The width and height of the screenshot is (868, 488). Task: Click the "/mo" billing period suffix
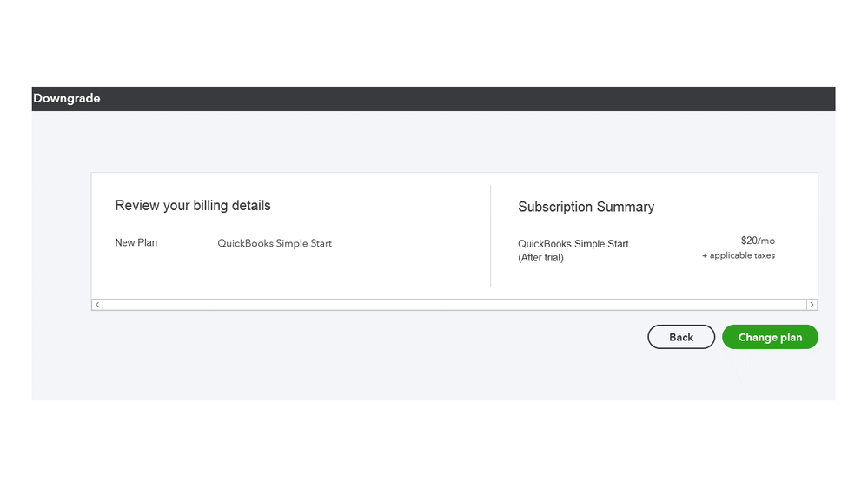pos(766,241)
